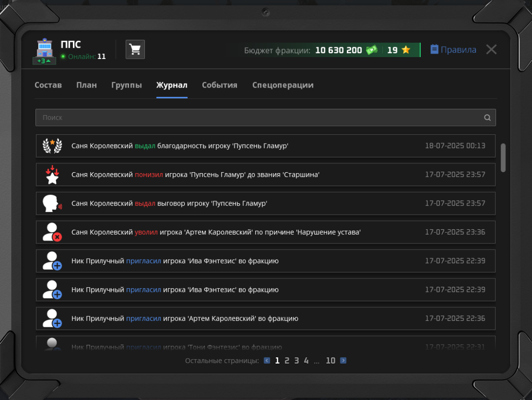532x400 pixels.
Task: Click the ППС faction building icon
Action: (44, 48)
